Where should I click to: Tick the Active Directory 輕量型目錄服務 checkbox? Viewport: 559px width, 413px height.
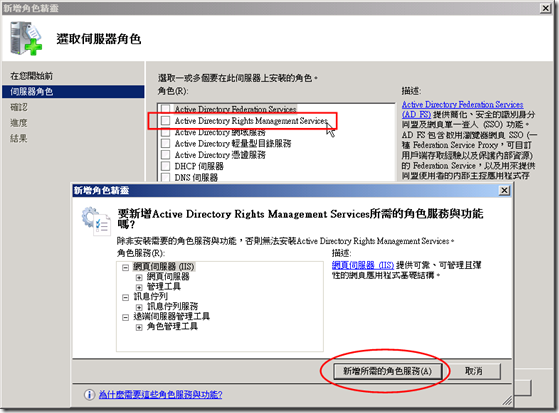(165, 143)
